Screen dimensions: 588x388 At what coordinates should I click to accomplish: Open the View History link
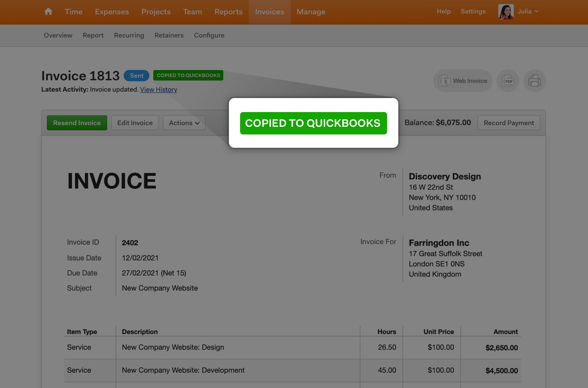(158, 90)
